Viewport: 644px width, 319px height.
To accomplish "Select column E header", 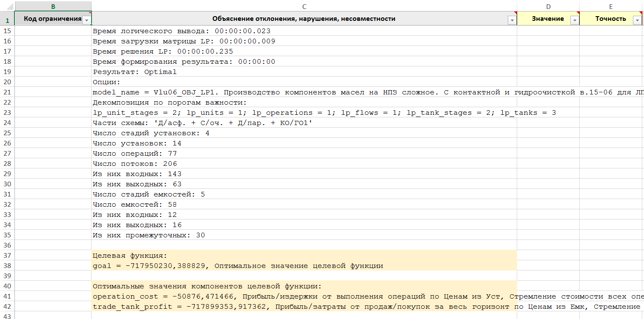I will [610, 6].
